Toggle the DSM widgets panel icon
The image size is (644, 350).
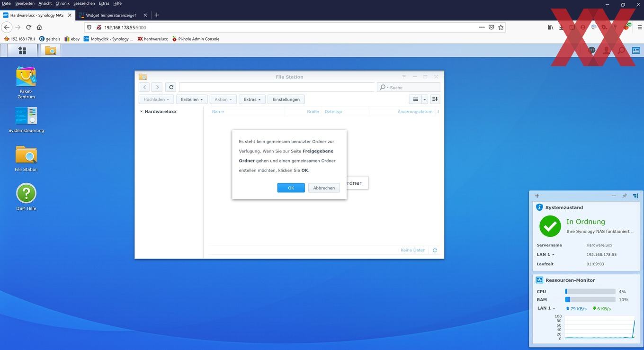(635, 50)
